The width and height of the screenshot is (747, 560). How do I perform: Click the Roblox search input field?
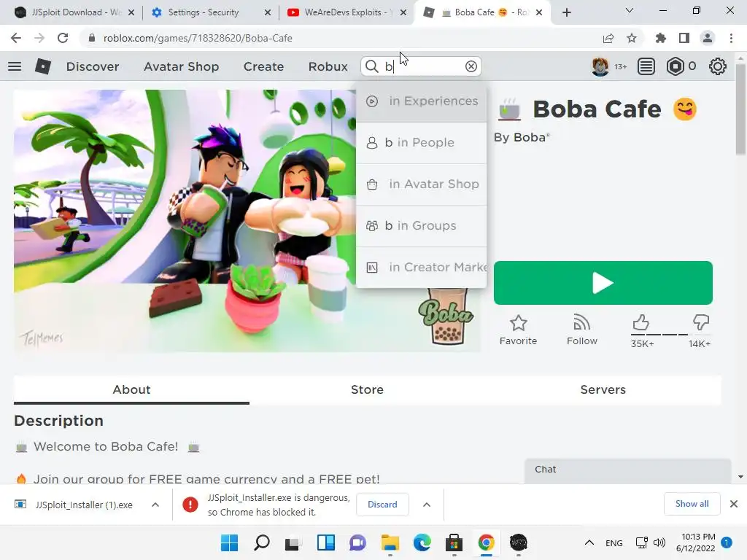click(422, 66)
